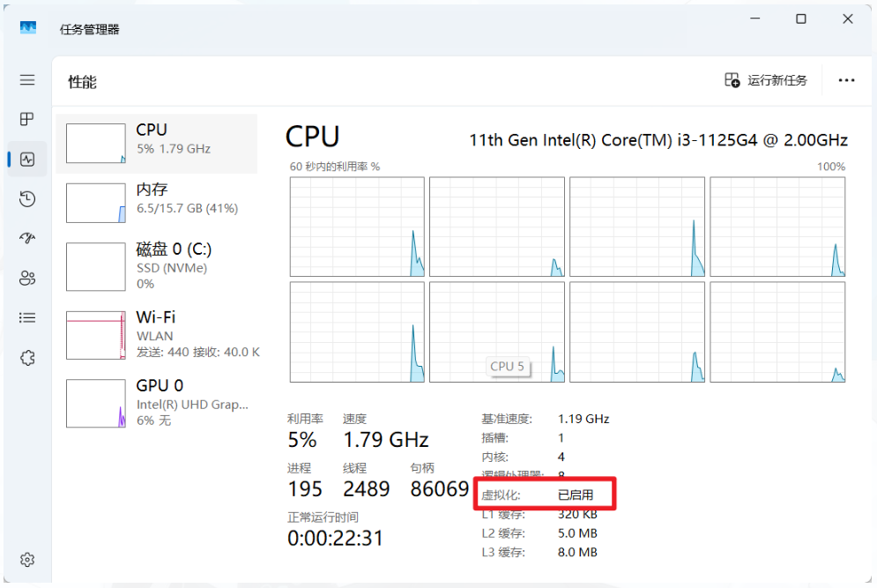Click the 虚拟化 已启用 entry

[538, 495]
